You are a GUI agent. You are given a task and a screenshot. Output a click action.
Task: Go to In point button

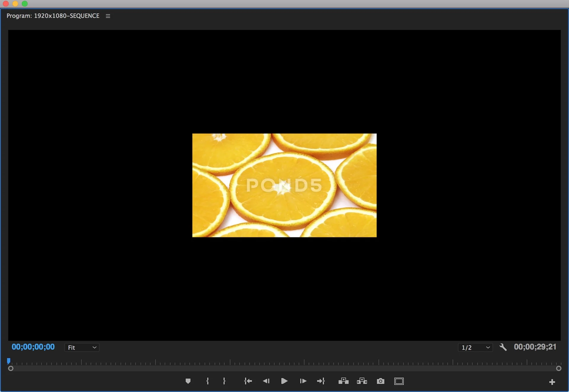[248, 381]
